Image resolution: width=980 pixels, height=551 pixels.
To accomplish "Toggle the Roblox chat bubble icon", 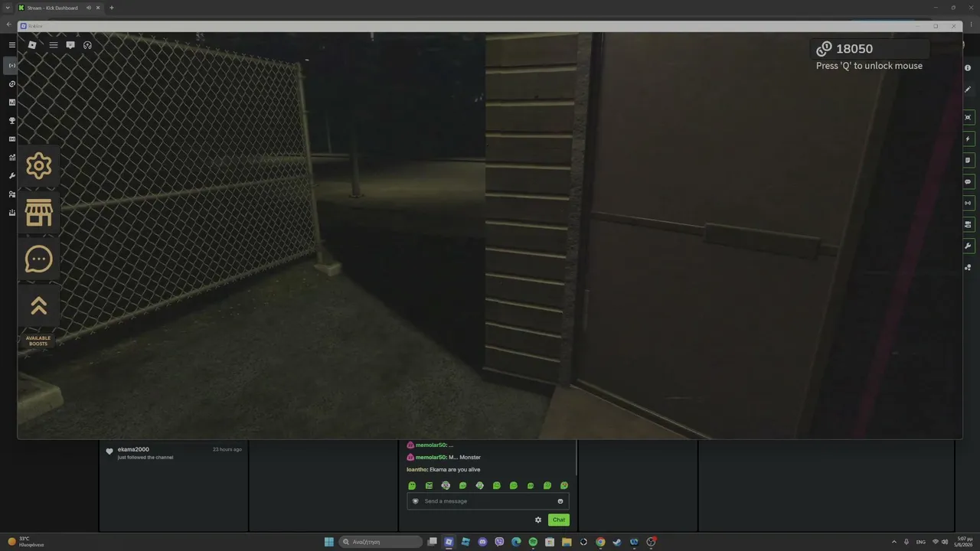I will click(x=70, y=45).
